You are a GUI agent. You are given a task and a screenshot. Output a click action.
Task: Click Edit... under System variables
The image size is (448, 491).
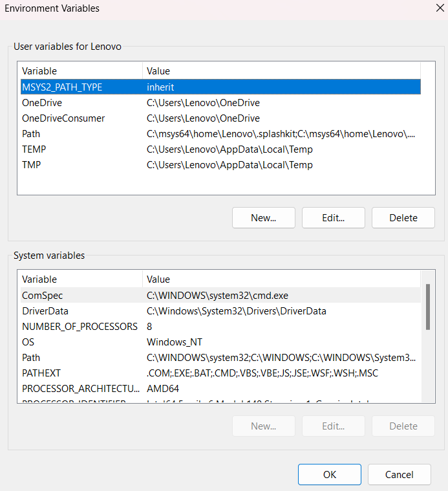click(333, 426)
